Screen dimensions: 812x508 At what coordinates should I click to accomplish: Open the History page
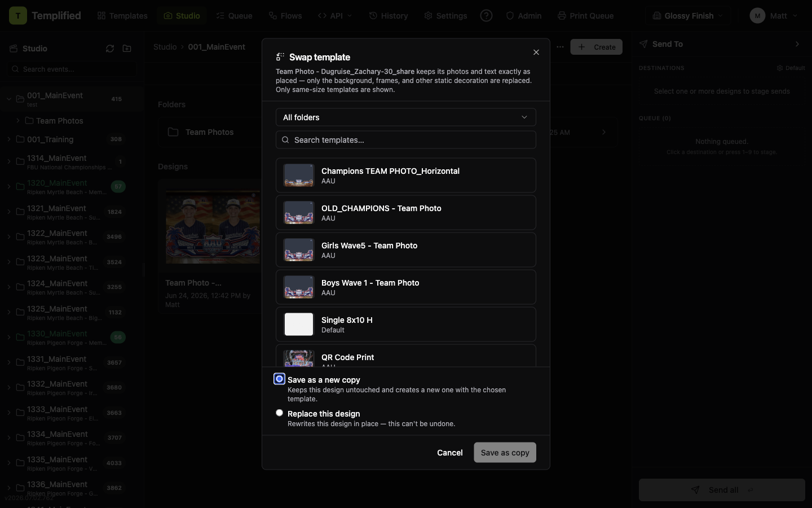coord(388,16)
